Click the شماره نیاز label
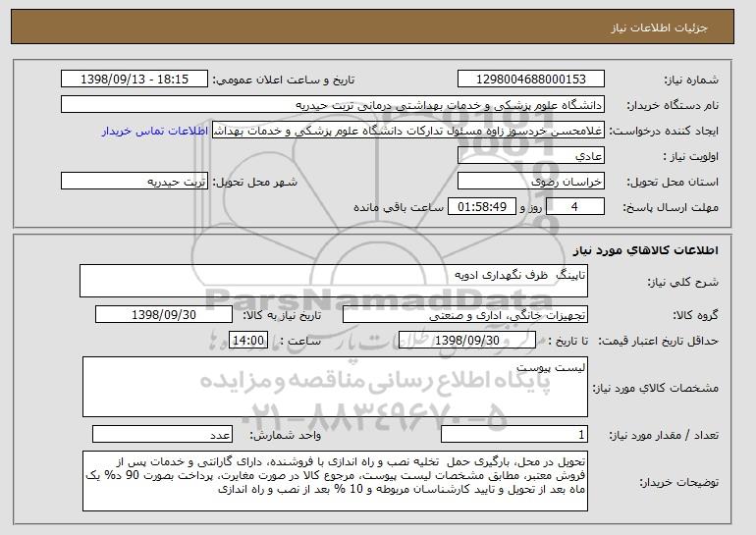Viewport: 756px width, 535px height. [691, 80]
